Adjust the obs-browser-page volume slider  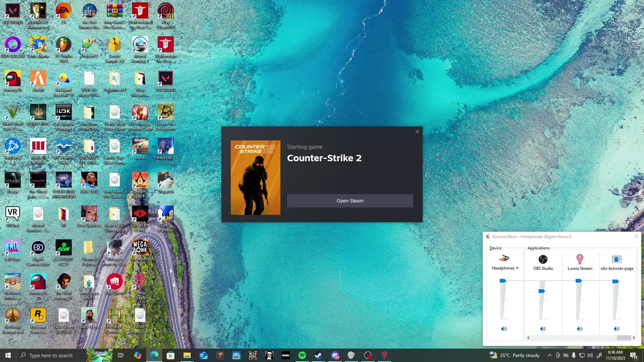[615, 282]
